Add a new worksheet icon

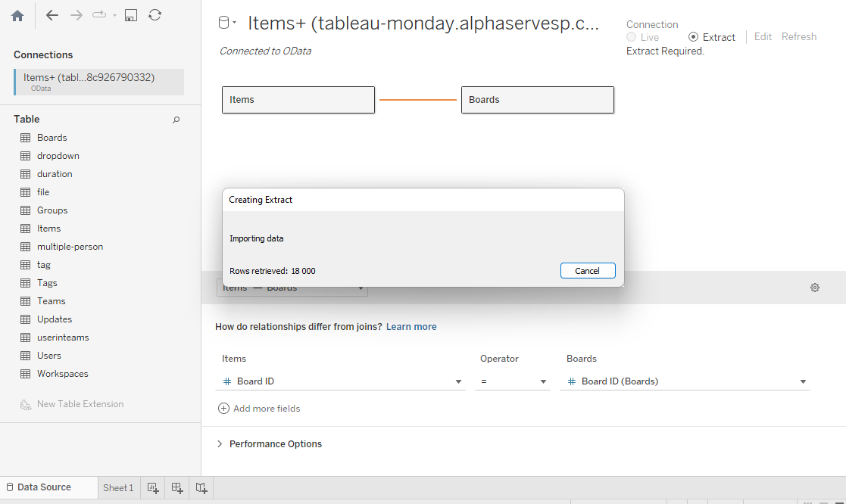pos(153,488)
